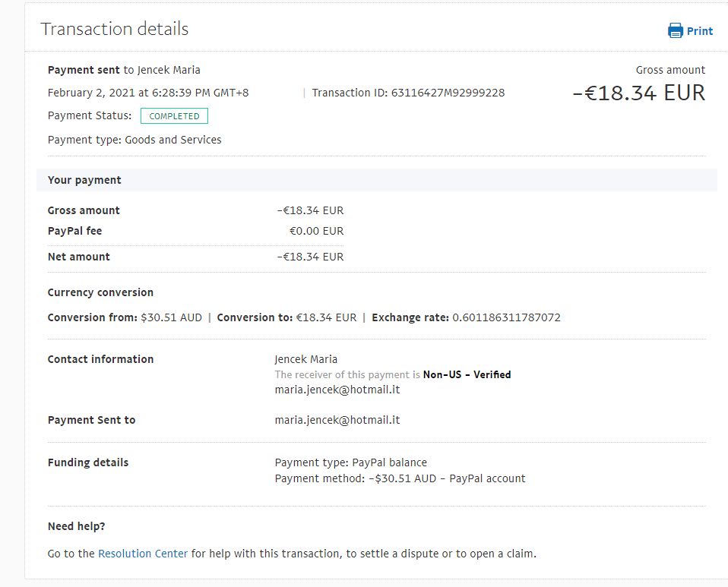
Task: Click the COMPLETED payment status badge
Action: 174,116
